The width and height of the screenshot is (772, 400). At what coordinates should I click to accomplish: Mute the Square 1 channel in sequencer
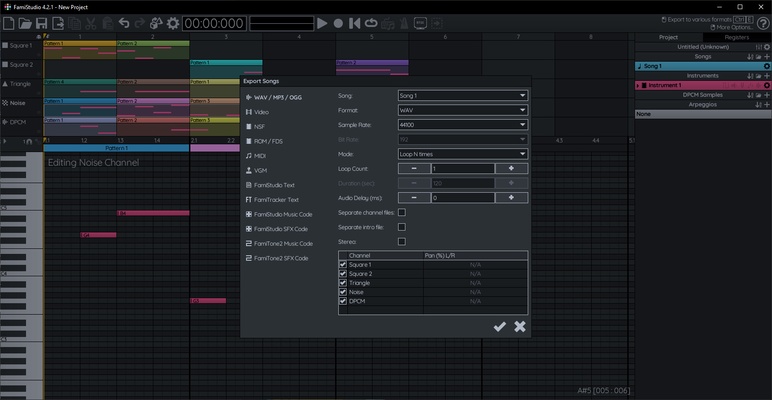pyautogui.click(x=5, y=45)
